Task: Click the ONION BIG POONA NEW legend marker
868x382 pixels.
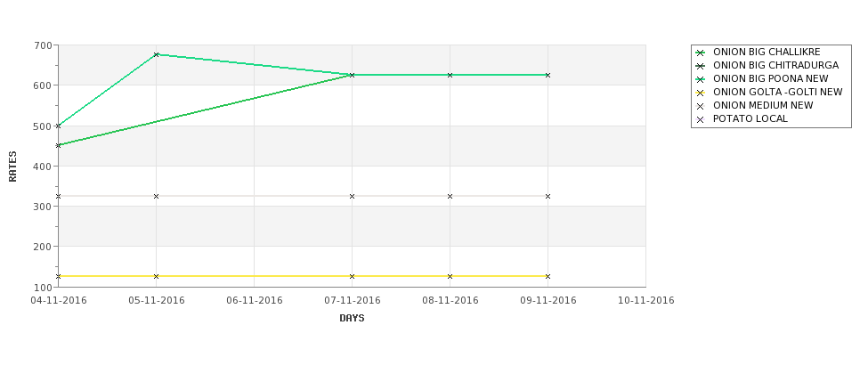Action: (701, 79)
